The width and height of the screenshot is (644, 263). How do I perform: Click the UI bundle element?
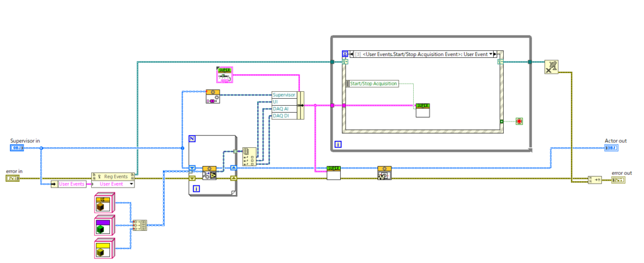[284, 101]
